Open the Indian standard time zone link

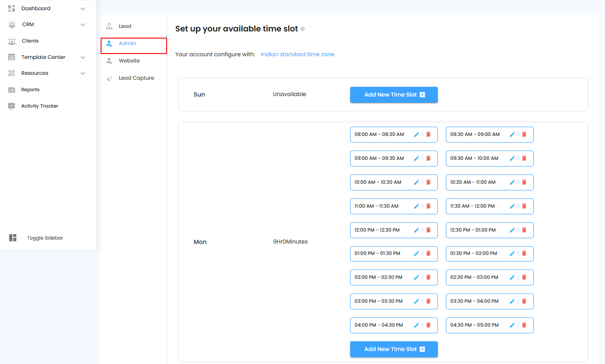coord(297,54)
